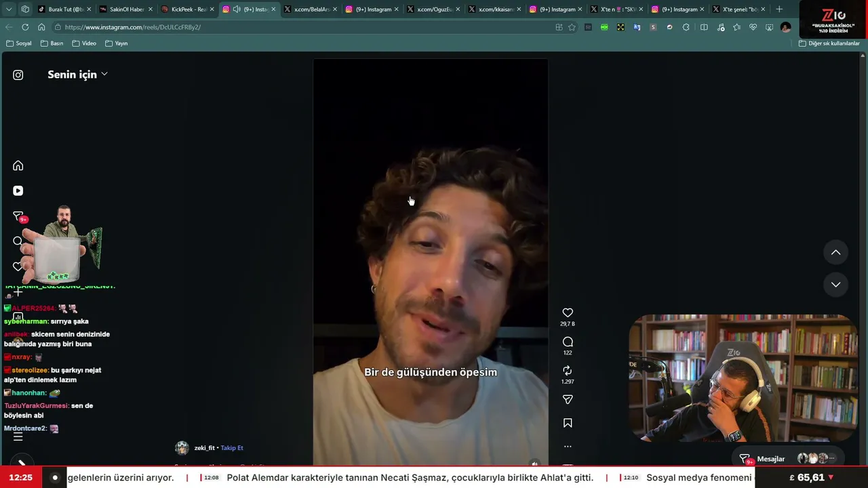Reload the page with the refresh button
Screen dimensions: 868x488
click(25, 27)
